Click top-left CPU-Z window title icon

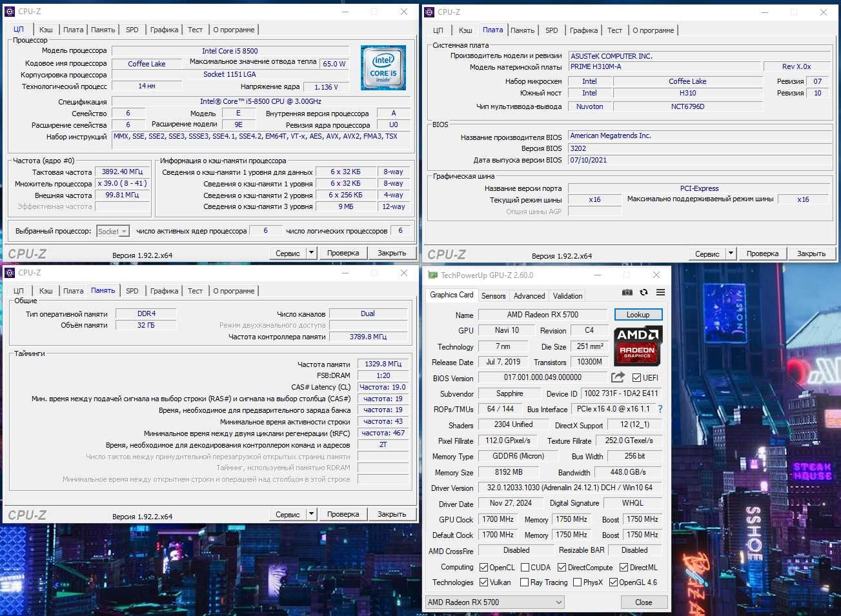point(10,12)
